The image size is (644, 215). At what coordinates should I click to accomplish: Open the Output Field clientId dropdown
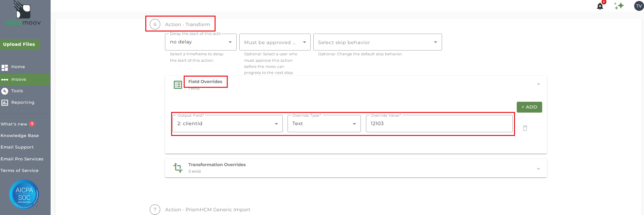[227, 123]
